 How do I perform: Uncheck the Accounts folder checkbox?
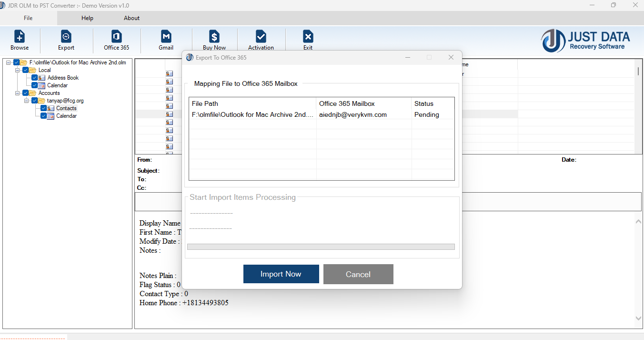[x=26, y=93]
